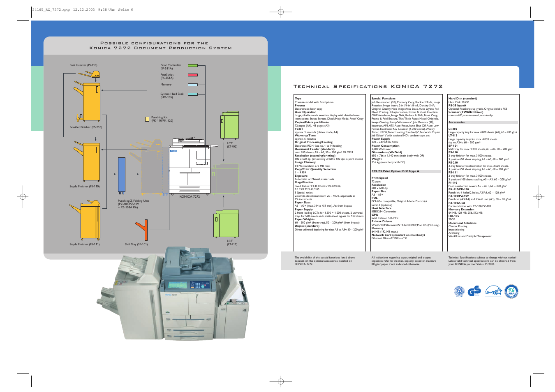Click the green LCT (LT-402) cabinet illustration

coord(229,125)
